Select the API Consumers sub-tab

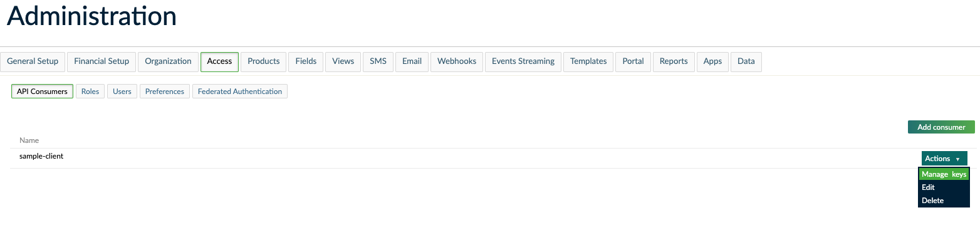(x=43, y=92)
